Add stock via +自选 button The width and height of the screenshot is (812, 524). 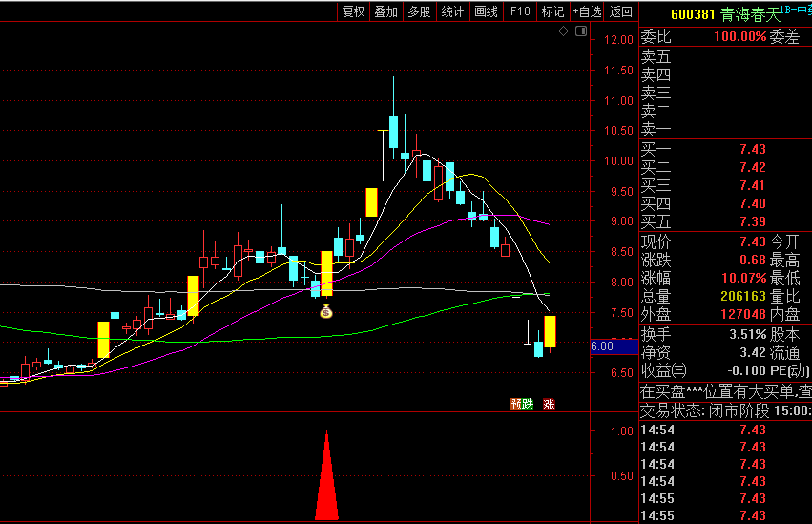click(x=587, y=11)
